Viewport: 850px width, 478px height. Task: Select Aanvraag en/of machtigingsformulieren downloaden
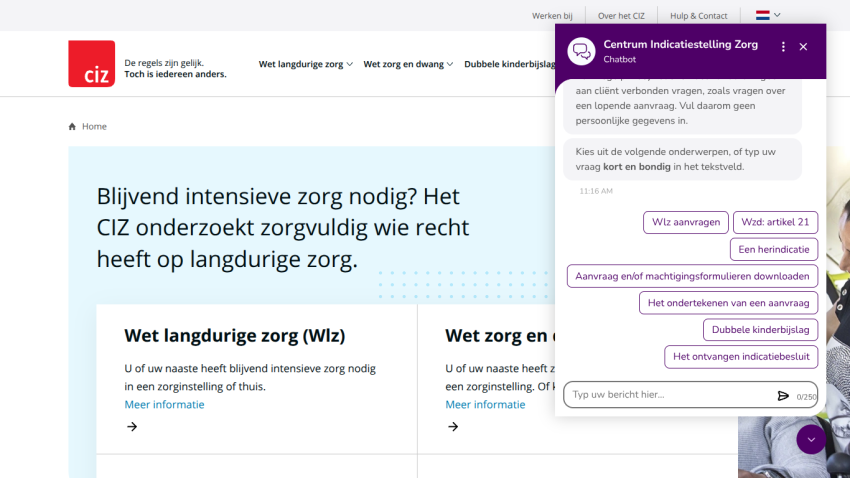click(692, 276)
